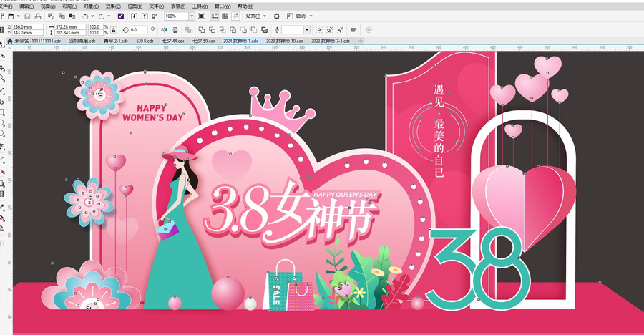
Task: Toggle the guidelines display
Action: click(235, 16)
